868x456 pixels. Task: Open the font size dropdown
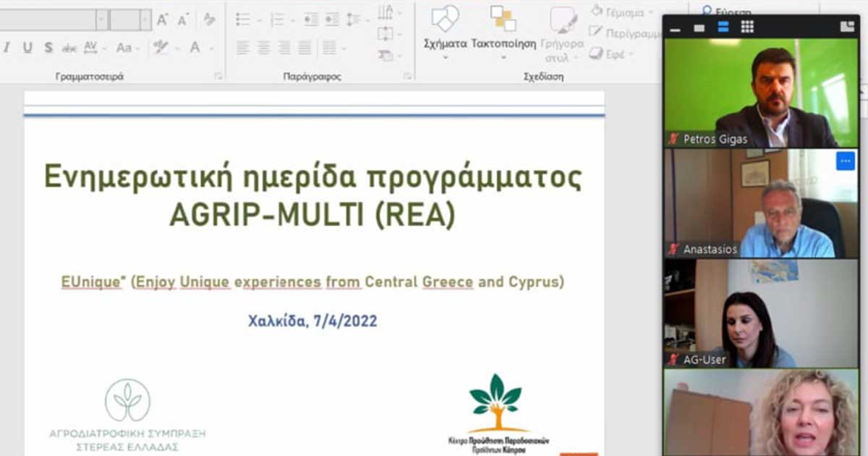[145, 20]
